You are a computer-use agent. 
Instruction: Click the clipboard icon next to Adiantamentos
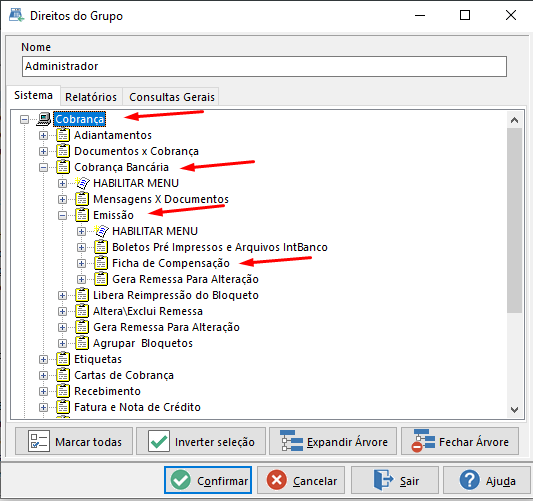pos(63,135)
